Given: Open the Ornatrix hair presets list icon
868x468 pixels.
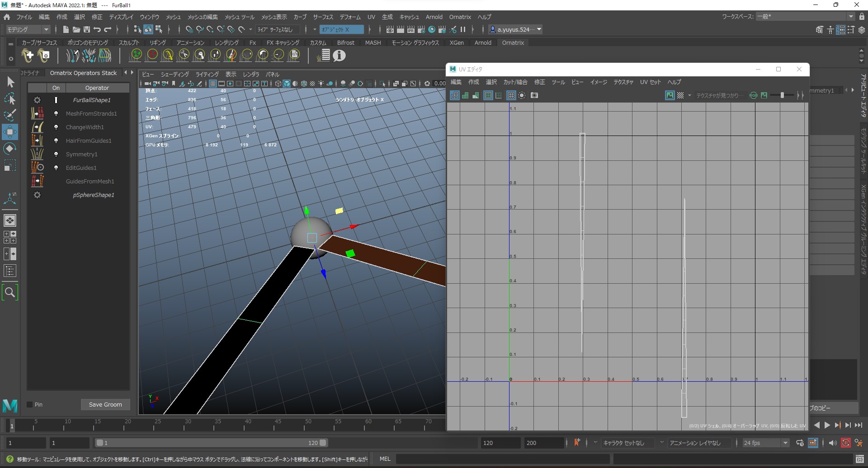Looking at the screenshot, I should (x=323, y=55).
